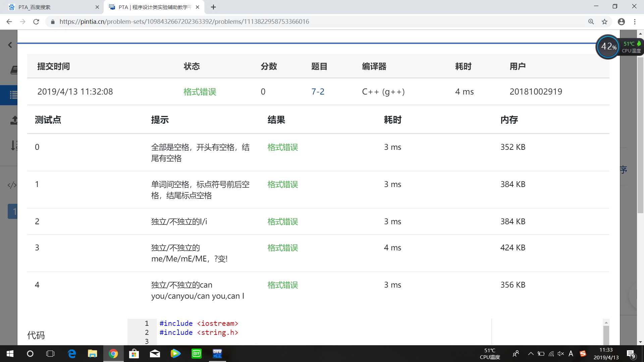Click the taskbar clock 11:33

(606, 354)
